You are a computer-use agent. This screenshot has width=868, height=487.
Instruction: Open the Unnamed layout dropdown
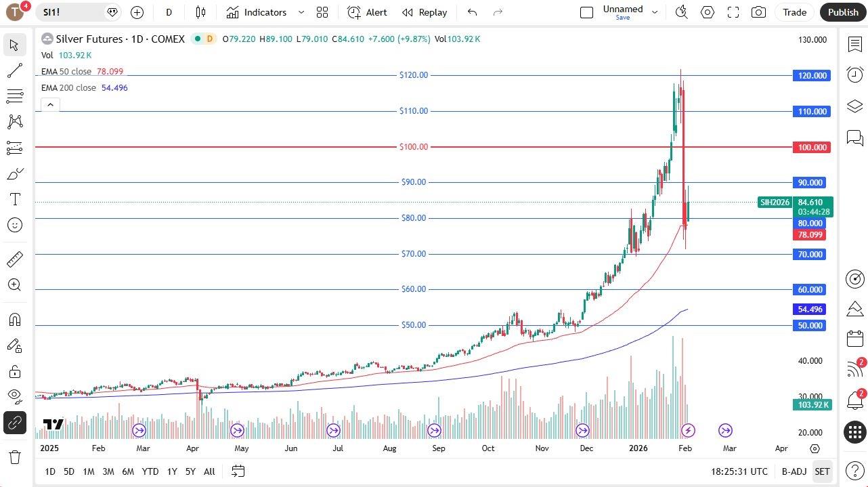click(654, 12)
